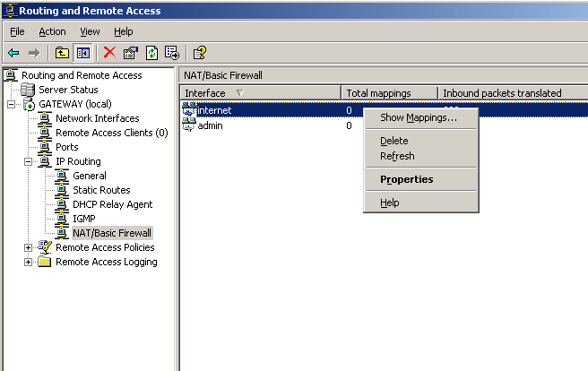Click the Remote Access Logging folder icon
The image size is (588, 371).
pyautogui.click(x=45, y=262)
